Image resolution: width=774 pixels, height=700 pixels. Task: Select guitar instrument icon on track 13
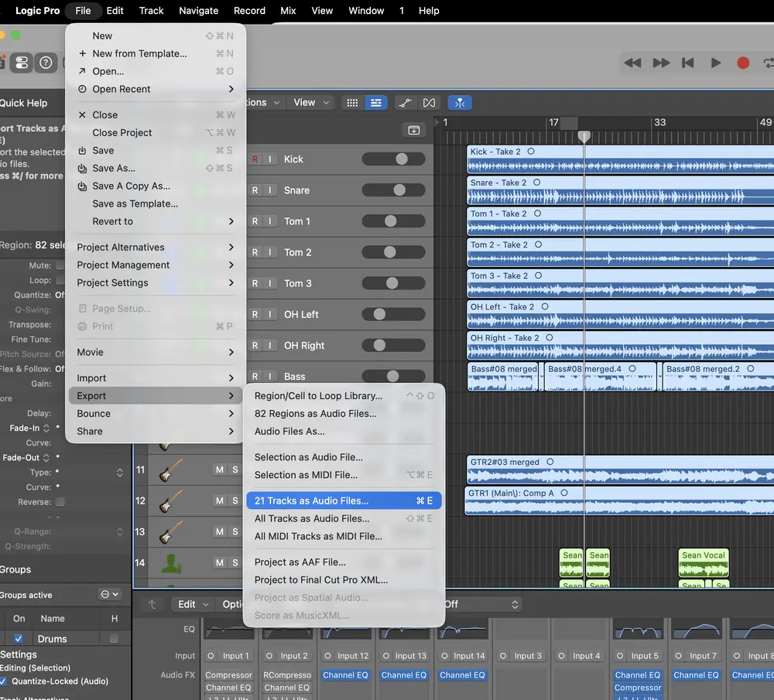pyautogui.click(x=170, y=532)
